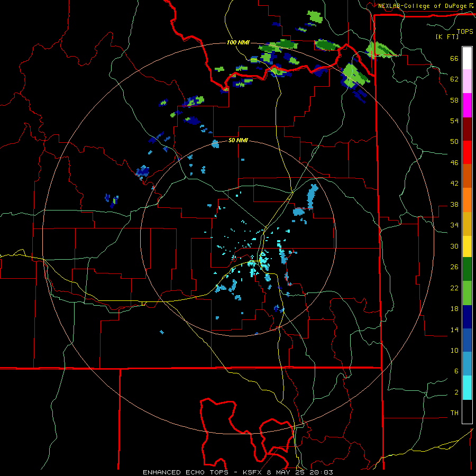This screenshot has width=476, height=476.
Task: Click legend value '66'
Action: (x=454, y=59)
